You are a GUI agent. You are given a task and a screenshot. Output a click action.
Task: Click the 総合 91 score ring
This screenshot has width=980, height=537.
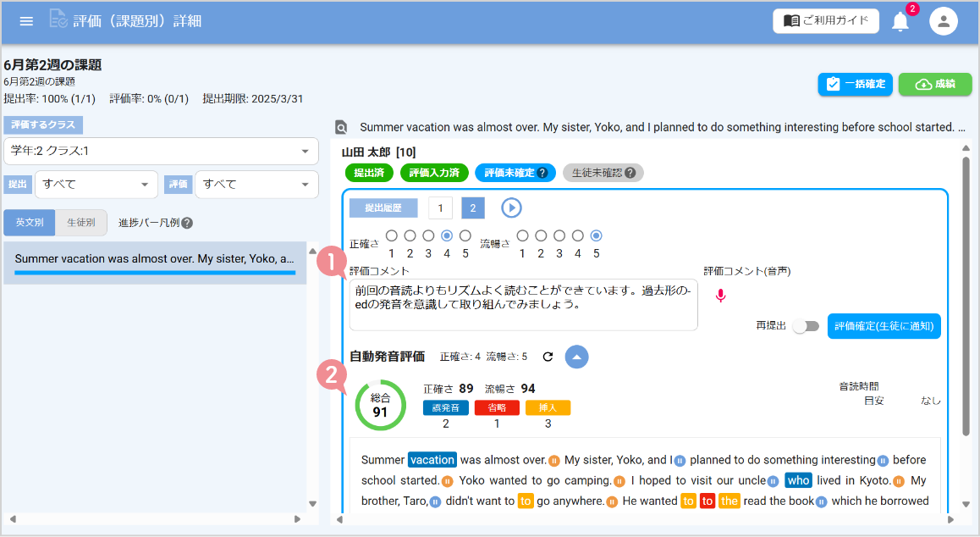380,405
